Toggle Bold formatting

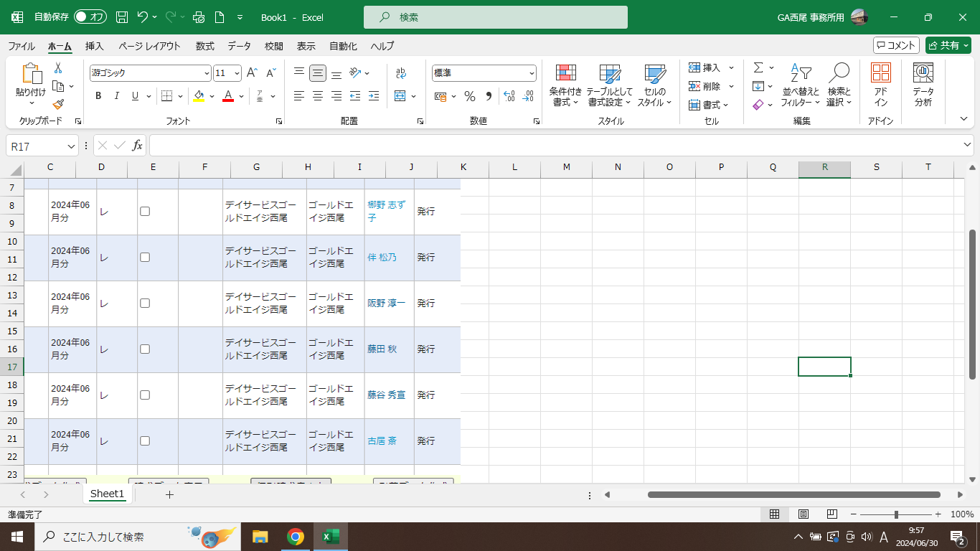click(98, 96)
